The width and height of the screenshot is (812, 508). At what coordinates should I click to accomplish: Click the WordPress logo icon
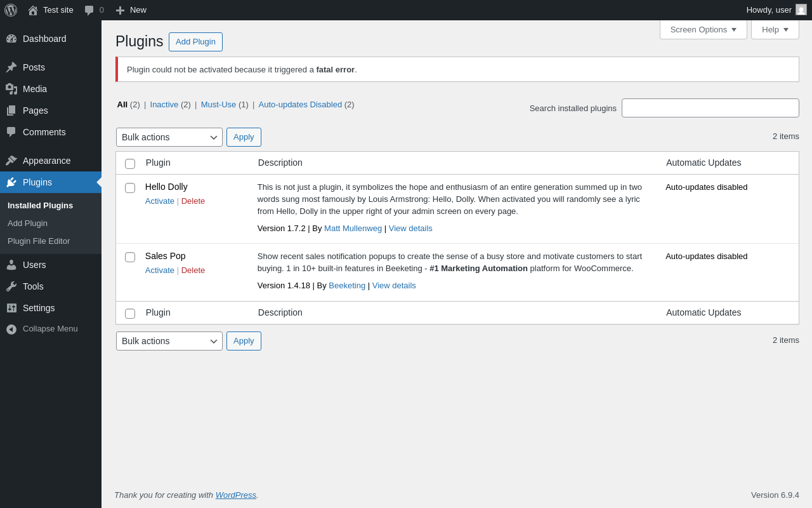pyautogui.click(x=11, y=10)
